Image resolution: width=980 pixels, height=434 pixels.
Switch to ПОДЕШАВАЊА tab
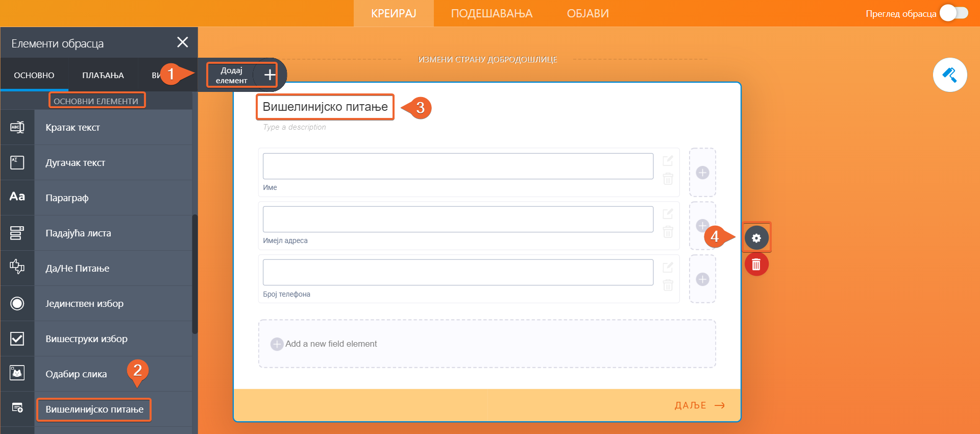[x=492, y=13]
